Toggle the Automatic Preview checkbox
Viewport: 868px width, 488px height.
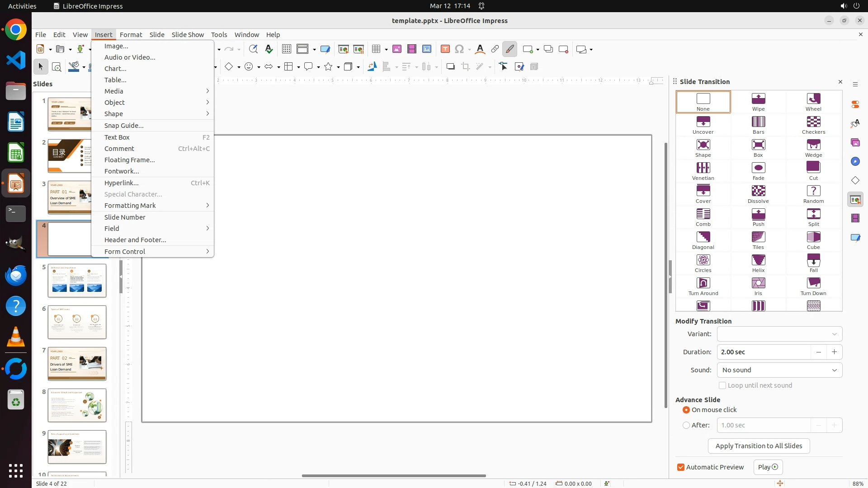[681, 467]
